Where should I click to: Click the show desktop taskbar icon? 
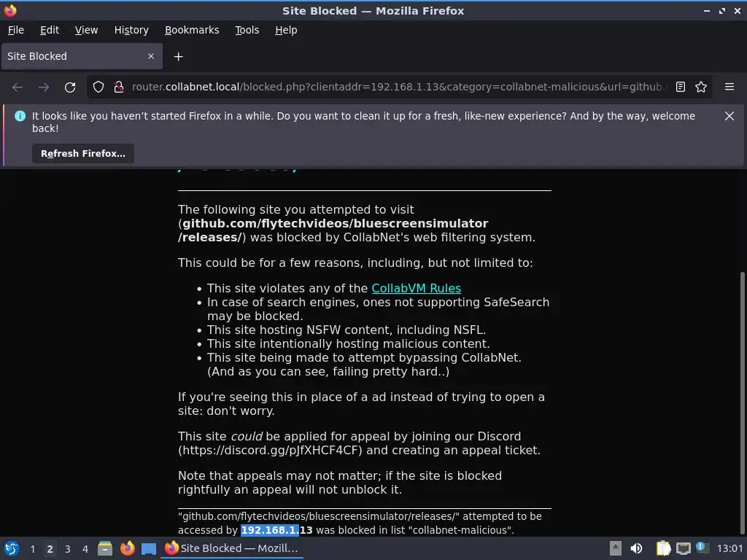149,548
